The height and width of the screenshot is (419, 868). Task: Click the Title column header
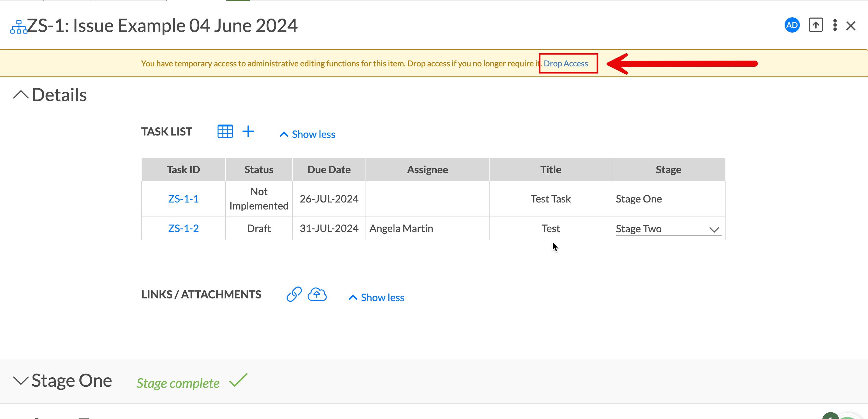click(551, 170)
